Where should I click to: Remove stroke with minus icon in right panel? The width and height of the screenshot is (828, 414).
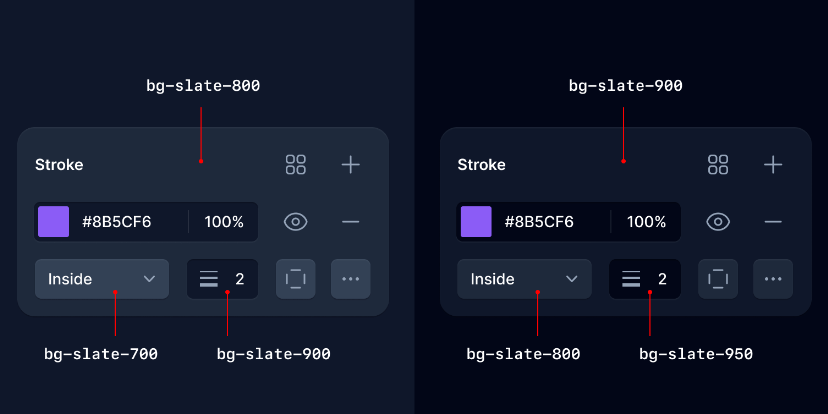(772, 222)
